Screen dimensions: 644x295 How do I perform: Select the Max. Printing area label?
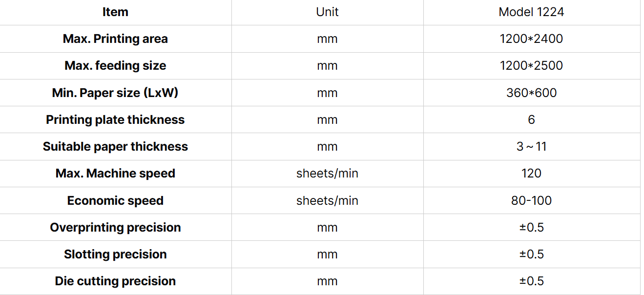click(x=115, y=39)
